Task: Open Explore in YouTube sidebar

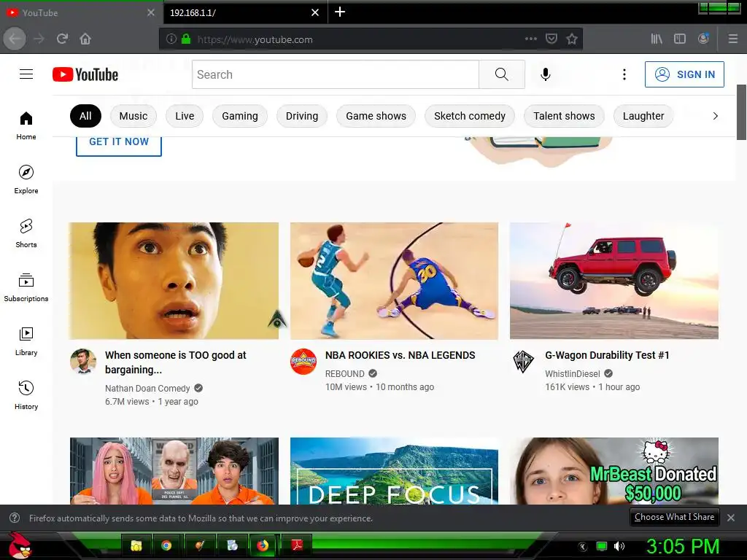Action: click(26, 179)
